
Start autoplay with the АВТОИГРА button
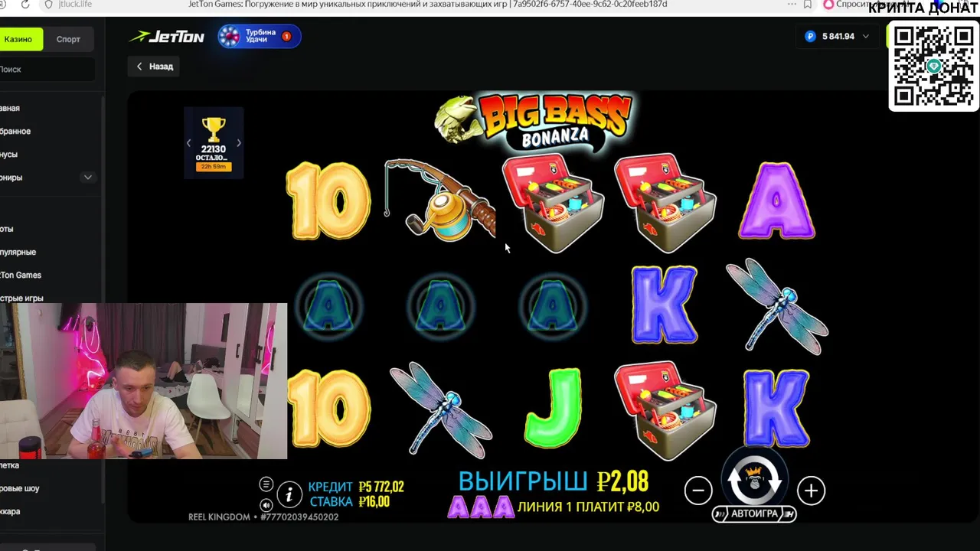[x=754, y=514]
